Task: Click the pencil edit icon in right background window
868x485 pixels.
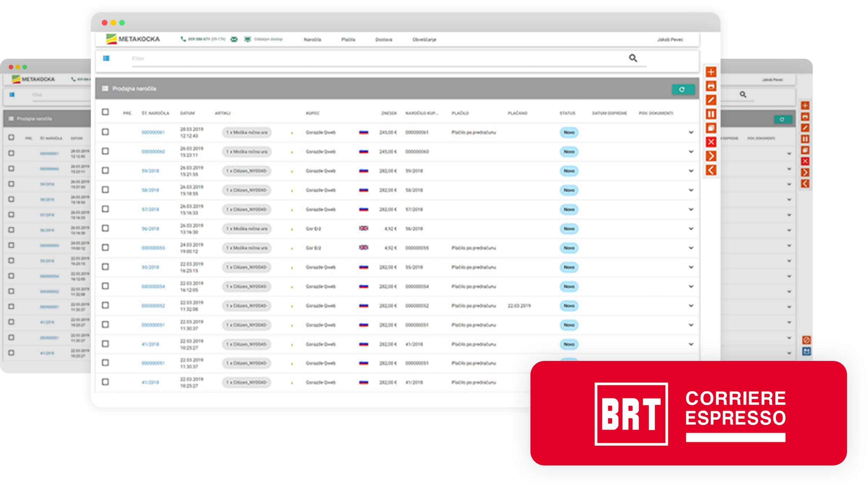Action: click(x=805, y=128)
